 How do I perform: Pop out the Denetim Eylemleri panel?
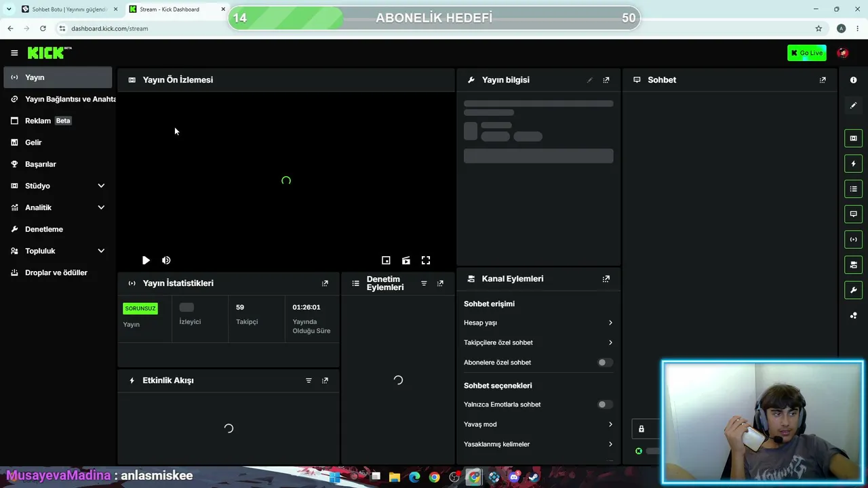click(x=440, y=283)
